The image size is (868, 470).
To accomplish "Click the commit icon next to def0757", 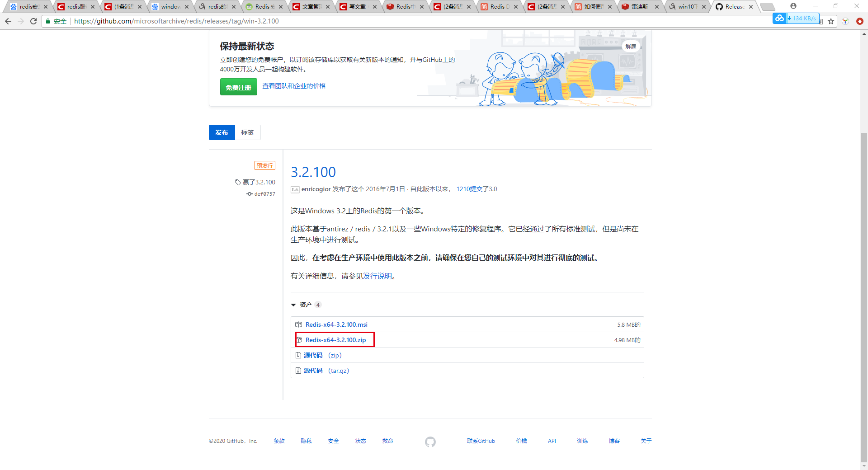I will click(x=249, y=194).
